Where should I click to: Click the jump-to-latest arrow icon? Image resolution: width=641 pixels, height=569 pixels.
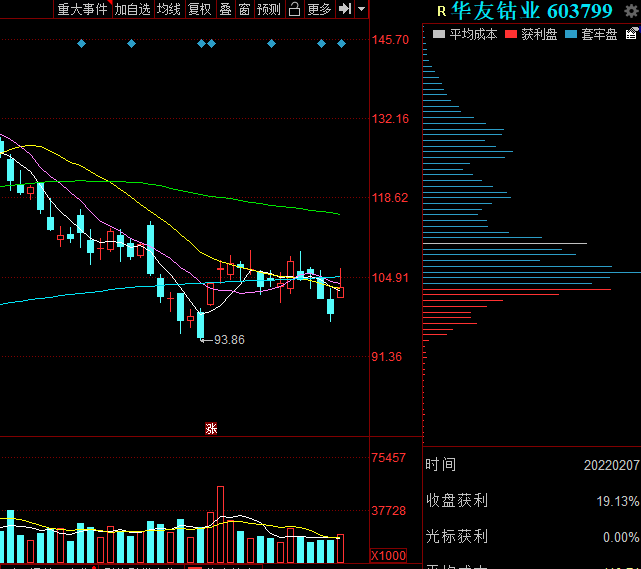(345, 9)
